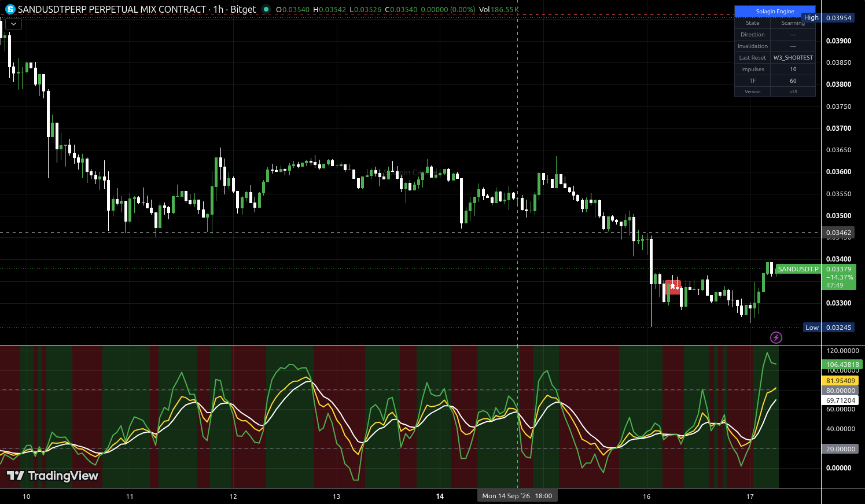Image resolution: width=865 pixels, height=504 pixels.
Task: Click the yellow 81.95409 indicator value
Action: pyautogui.click(x=840, y=381)
